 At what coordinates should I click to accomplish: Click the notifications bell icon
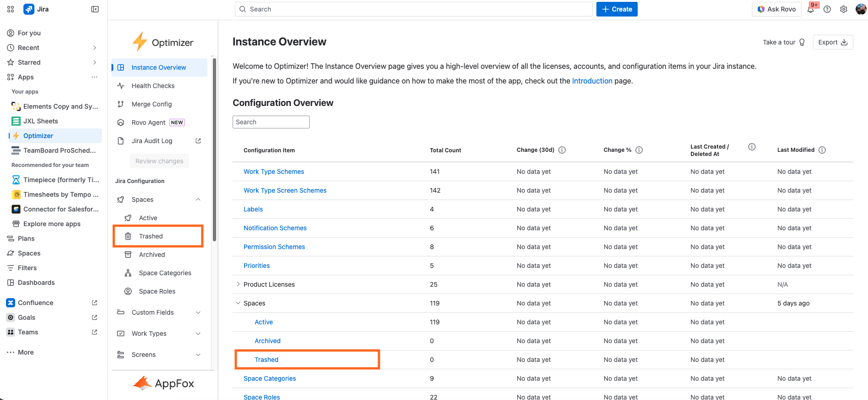coord(811,9)
